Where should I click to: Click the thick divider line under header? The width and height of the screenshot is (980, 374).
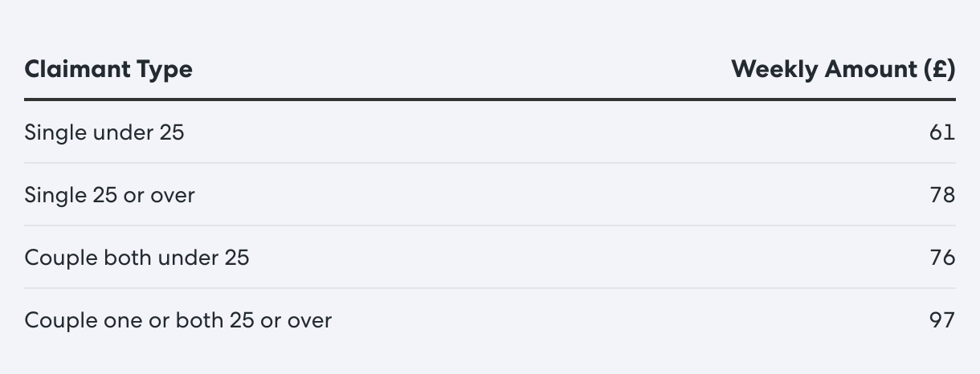point(490,100)
